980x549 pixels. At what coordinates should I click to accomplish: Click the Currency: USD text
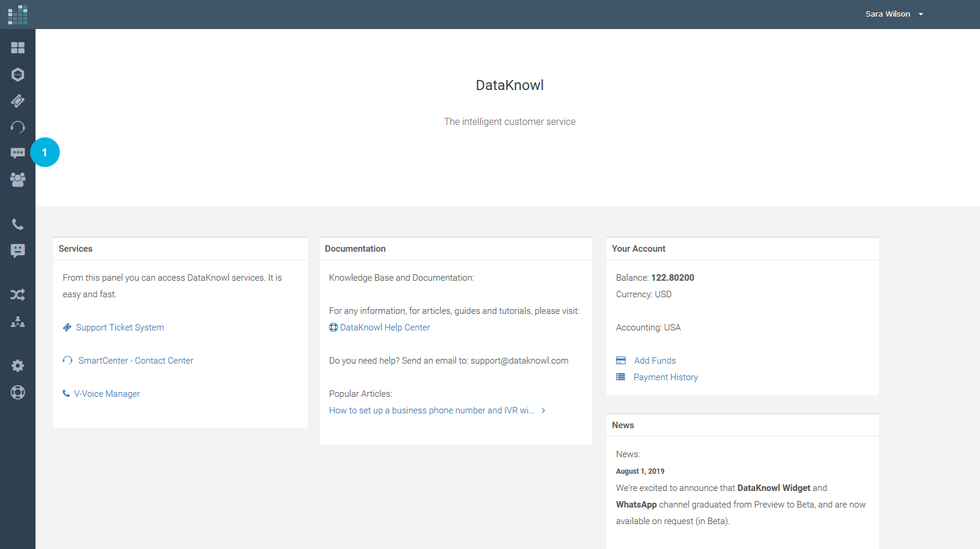[644, 294]
